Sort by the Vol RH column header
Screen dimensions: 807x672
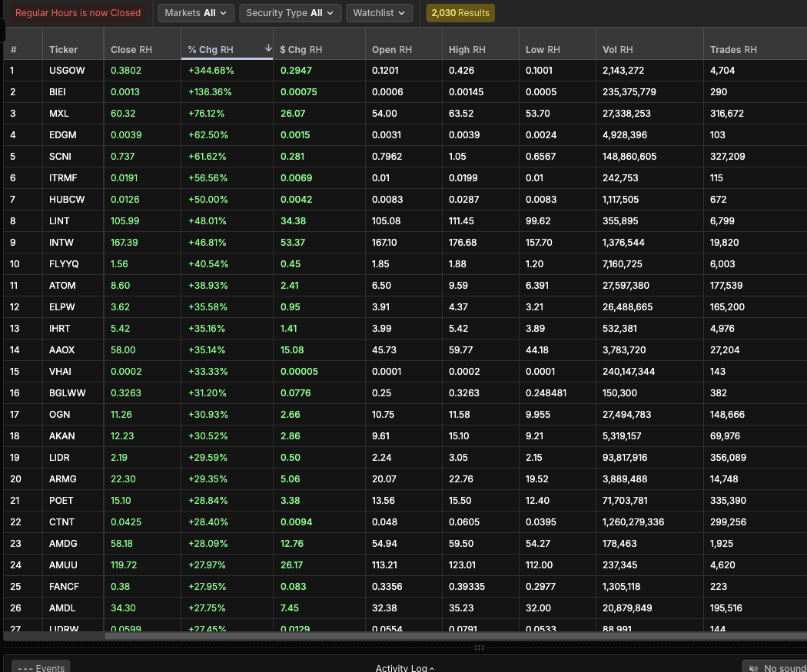tap(618, 50)
